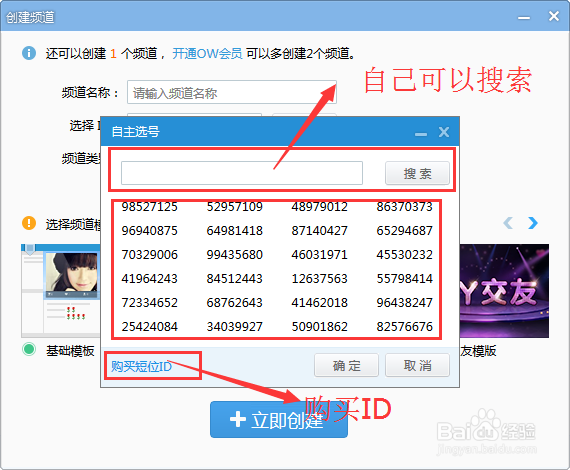
Task: Click the ID search input box
Action: (242, 173)
